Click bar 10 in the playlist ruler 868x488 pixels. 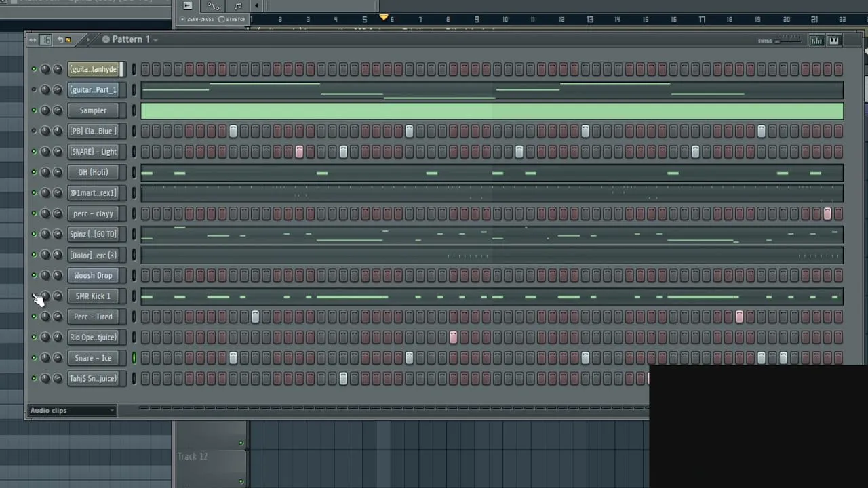pyautogui.click(x=505, y=20)
